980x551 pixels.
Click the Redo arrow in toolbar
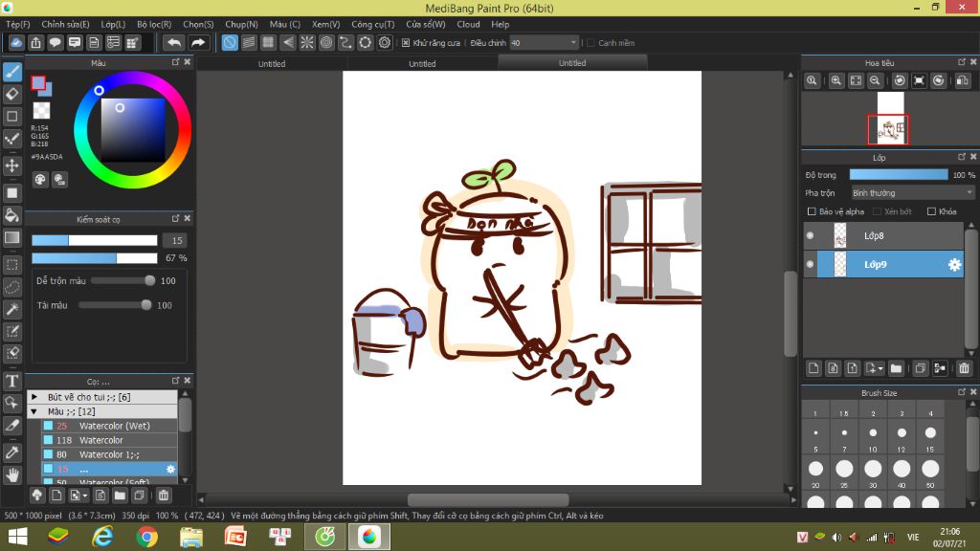(198, 42)
